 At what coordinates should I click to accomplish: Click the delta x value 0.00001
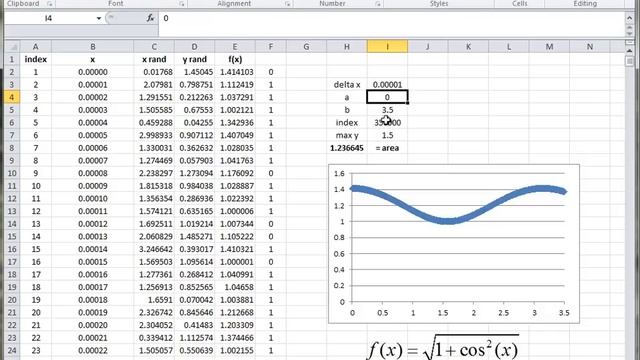(387, 84)
